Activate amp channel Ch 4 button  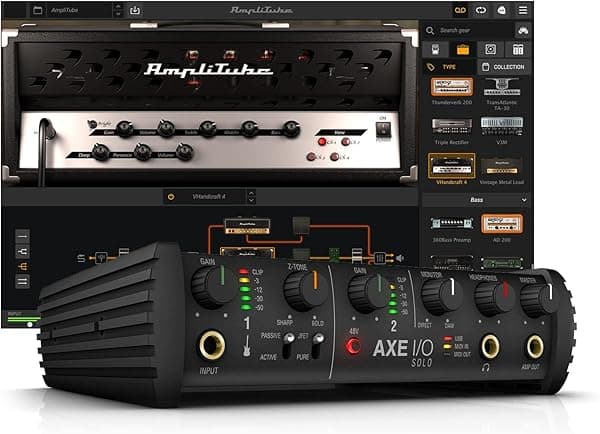coord(335,157)
